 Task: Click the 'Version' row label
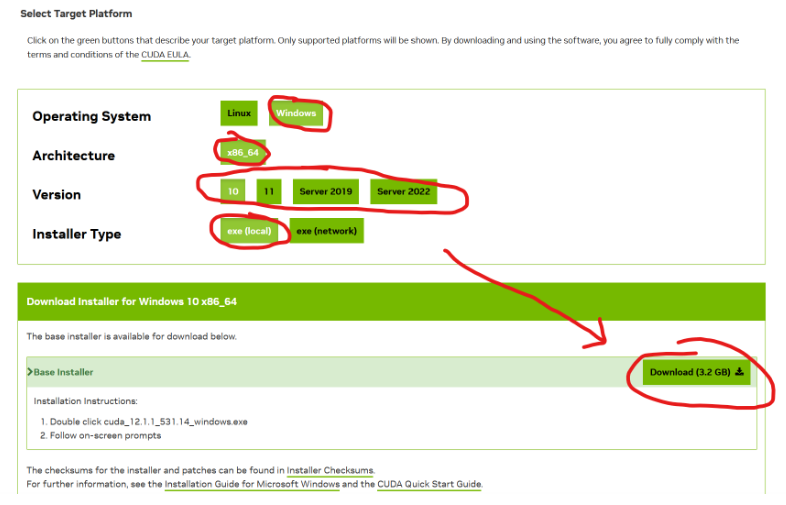pyautogui.click(x=57, y=195)
